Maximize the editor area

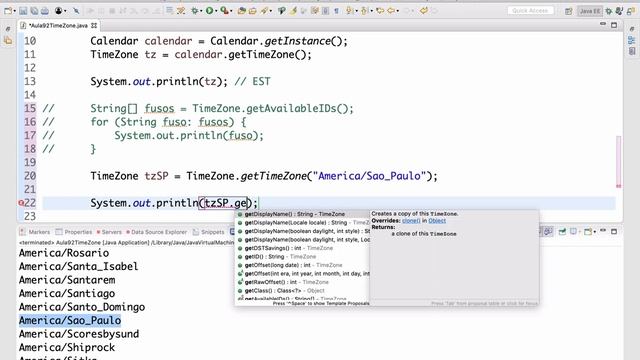[x=614, y=25]
